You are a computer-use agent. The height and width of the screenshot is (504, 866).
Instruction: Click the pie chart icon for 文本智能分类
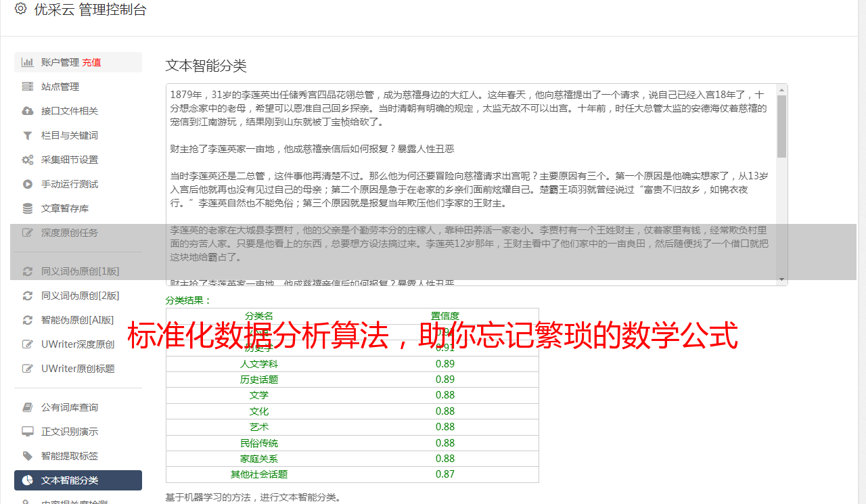[28, 480]
